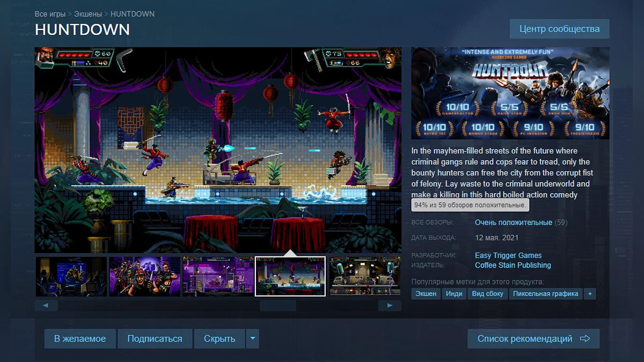Click the release date '12 мая. 2021'
This screenshot has width=644, height=362.
click(x=496, y=238)
